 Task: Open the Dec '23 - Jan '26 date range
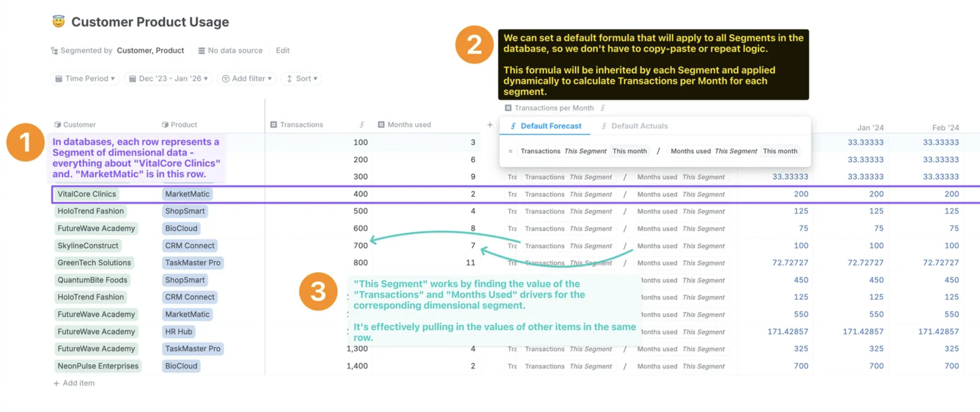[168, 79]
